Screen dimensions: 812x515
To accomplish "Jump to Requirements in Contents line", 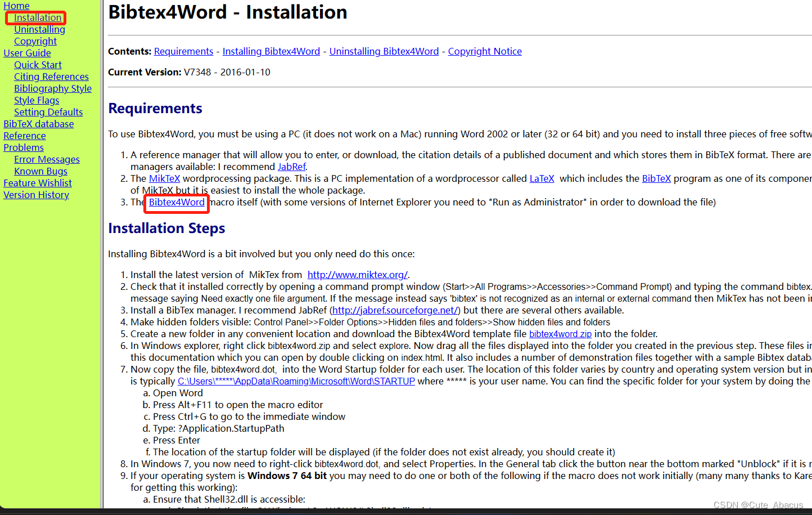I will (x=184, y=51).
